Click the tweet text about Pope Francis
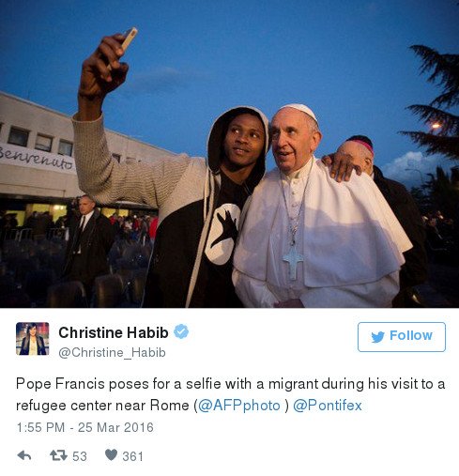The width and height of the screenshot is (459, 476). pyautogui.click(x=230, y=394)
